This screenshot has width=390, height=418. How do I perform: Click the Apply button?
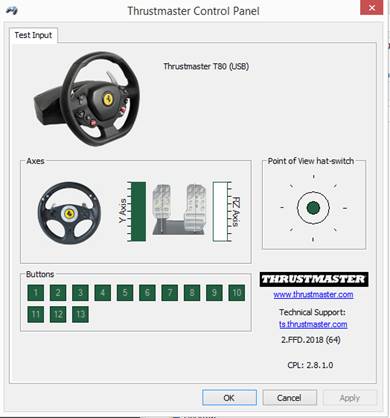pyautogui.click(x=350, y=398)
